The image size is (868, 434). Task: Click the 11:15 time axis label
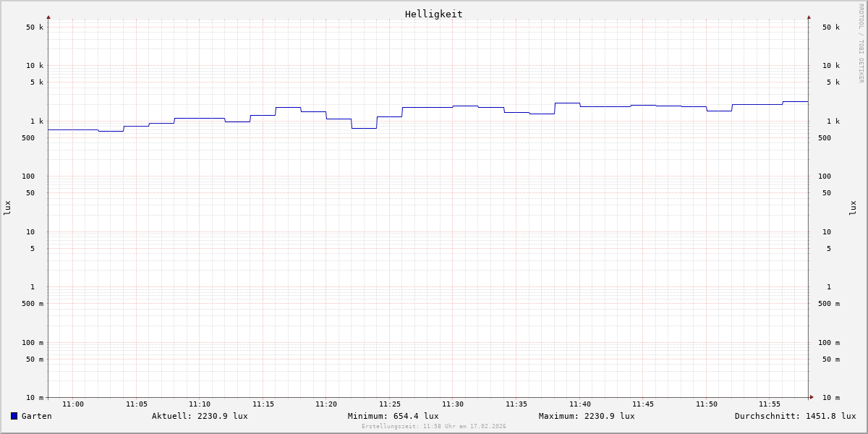click(x=263, y=404)
